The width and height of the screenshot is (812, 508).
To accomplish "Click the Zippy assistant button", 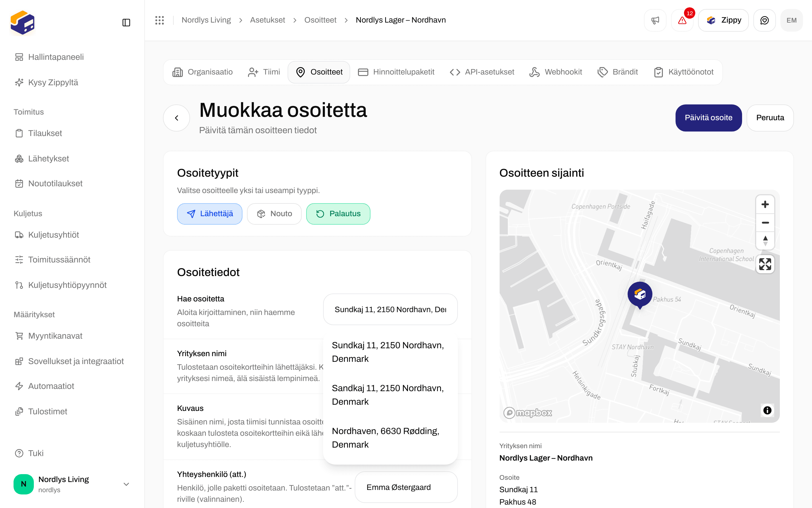I will click(x=723, y=20).
